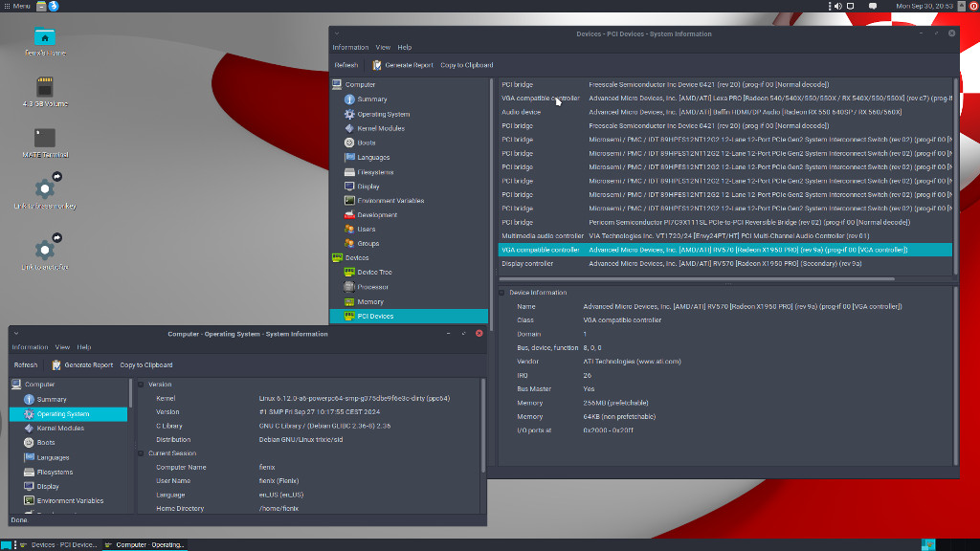Select the Pericom Semiconductor PCI bridge row
Image resolution: width=980 pixels, height=551 pixels.
tap(725, 222)
